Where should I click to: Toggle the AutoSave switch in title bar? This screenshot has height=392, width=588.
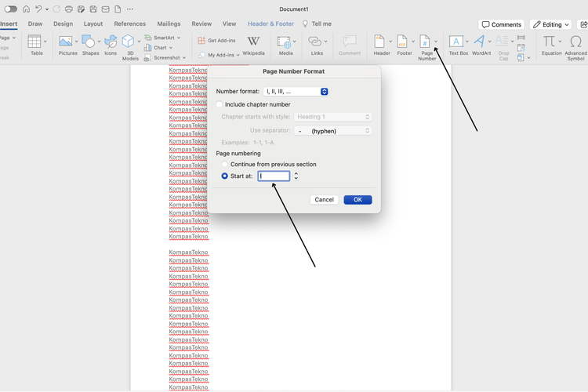tap(10, 9)
